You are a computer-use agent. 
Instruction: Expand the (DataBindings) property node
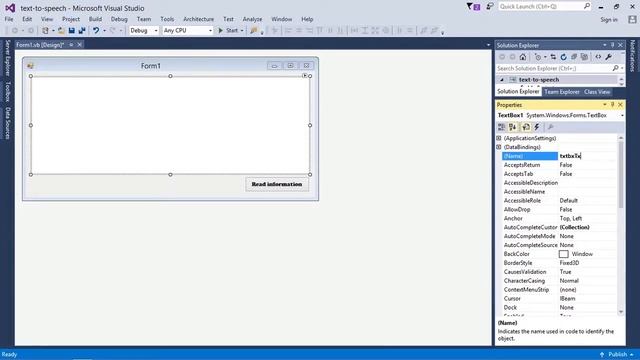(499, 147)
